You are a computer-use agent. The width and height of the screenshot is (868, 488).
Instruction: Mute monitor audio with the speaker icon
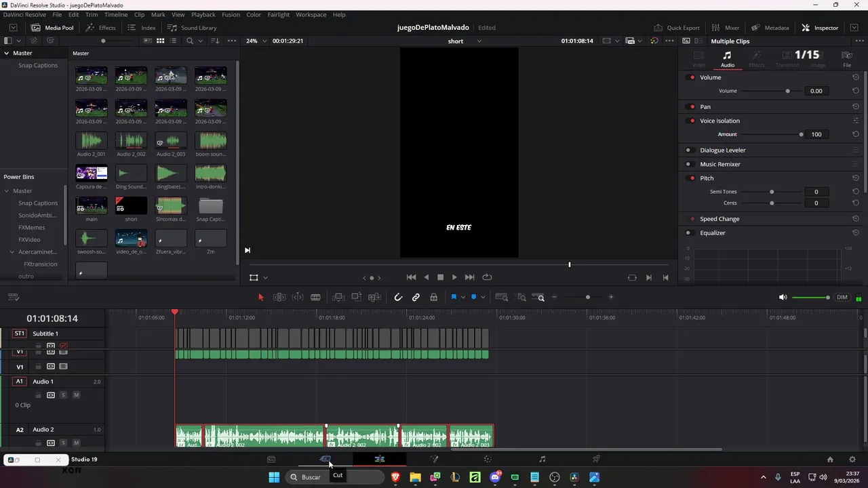(783, 297)
